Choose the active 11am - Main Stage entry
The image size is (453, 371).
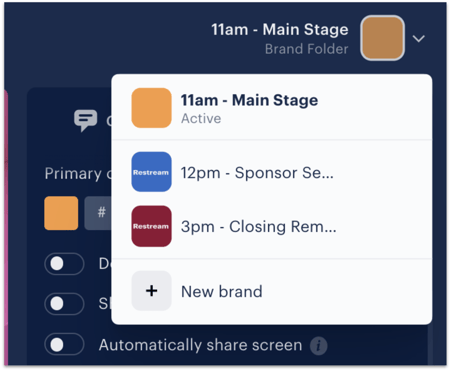(x=272, y=108)
